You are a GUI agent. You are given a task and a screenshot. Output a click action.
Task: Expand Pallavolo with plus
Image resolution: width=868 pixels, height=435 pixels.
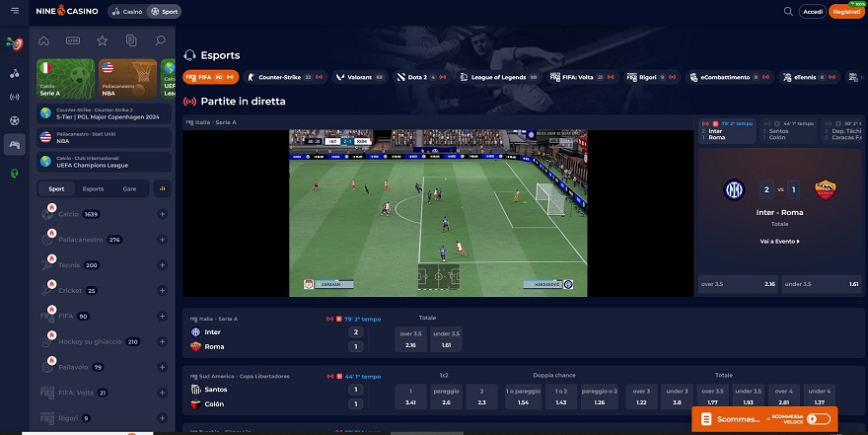coord(162,367)
